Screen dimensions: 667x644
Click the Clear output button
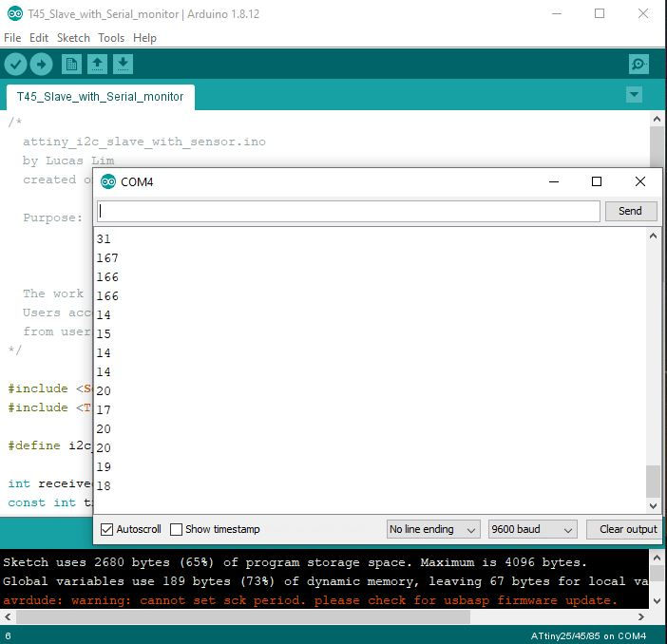coord(625,529)
